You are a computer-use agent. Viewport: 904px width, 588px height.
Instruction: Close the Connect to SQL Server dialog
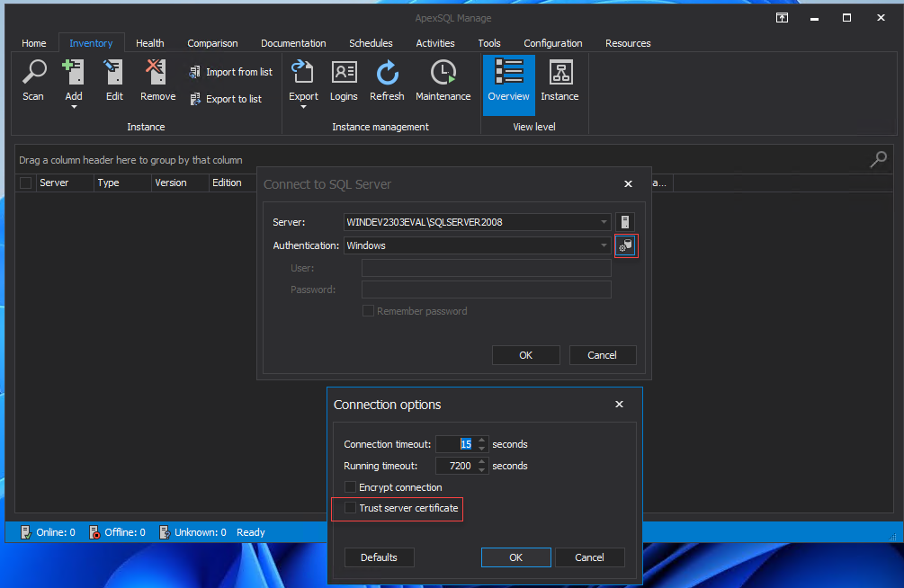(629, 184)
